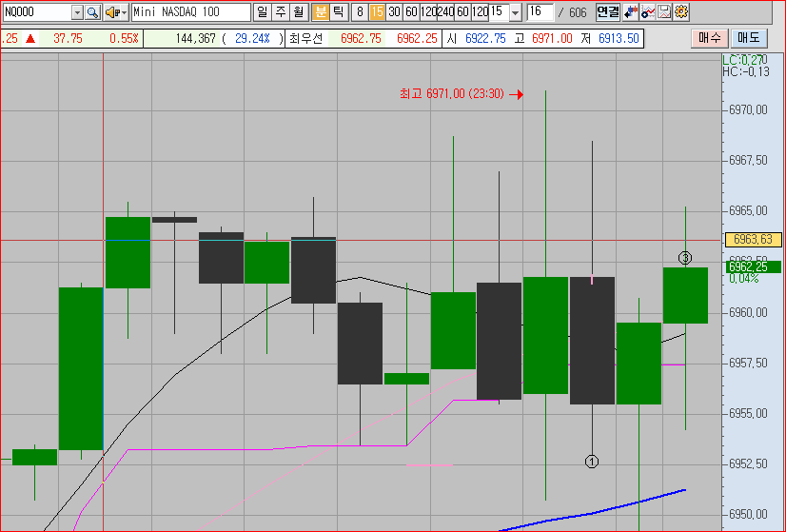Select the tick (틱) period toggle
Viewport: 786px width, 532px height.
click(339, 12)
